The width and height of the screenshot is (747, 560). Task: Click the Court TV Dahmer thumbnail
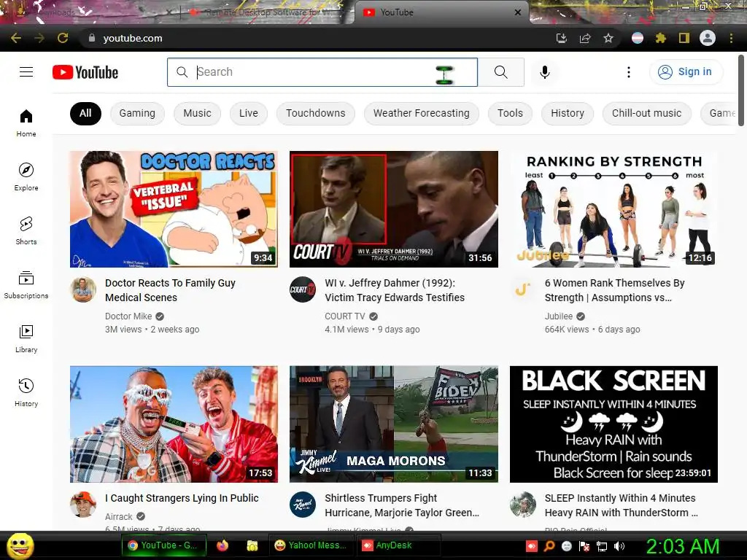tap(394, 209)
